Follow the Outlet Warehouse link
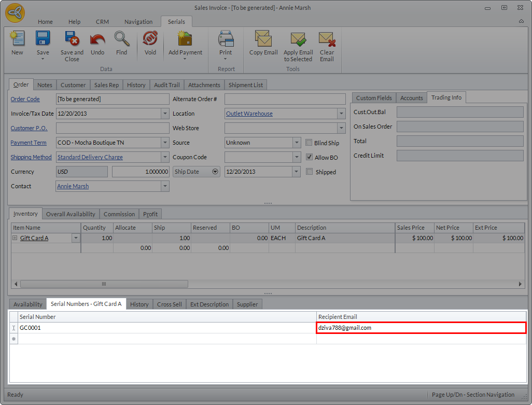This screenshot has width=532, height=405. [249, 114]
